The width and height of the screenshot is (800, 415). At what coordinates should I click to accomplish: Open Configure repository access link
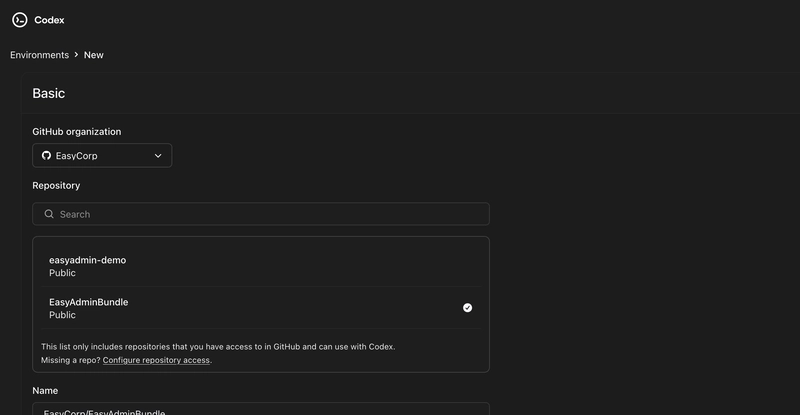(156, 360)
